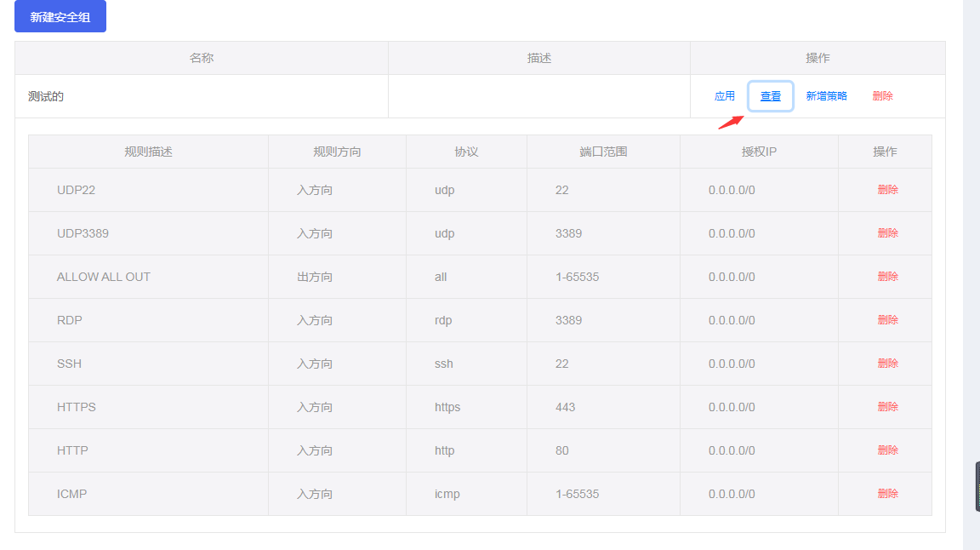Remove the SSH rule
Viewport: 980px width, 550px height.
point(887,364)
